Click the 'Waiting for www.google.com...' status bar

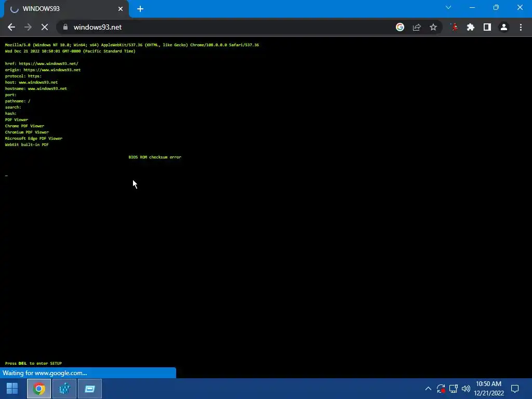tap(88, 373)
